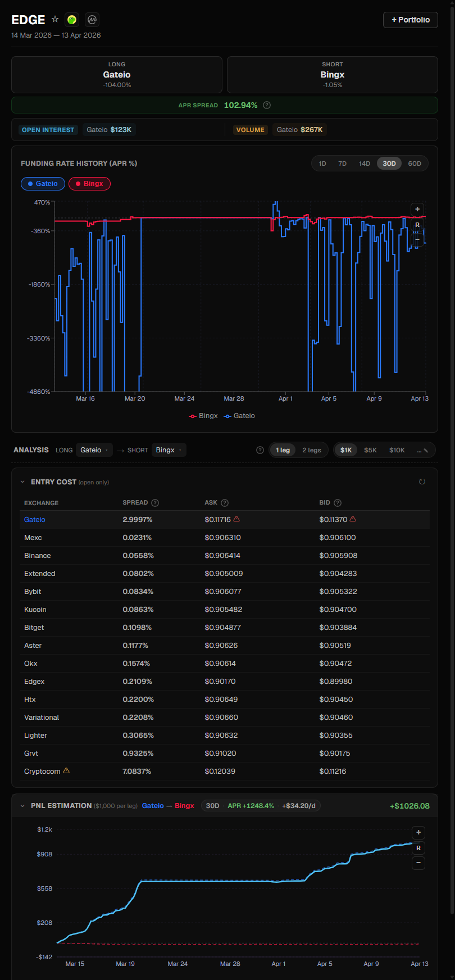
Task: Click the Spread column help icon
Action: (155, 503)
